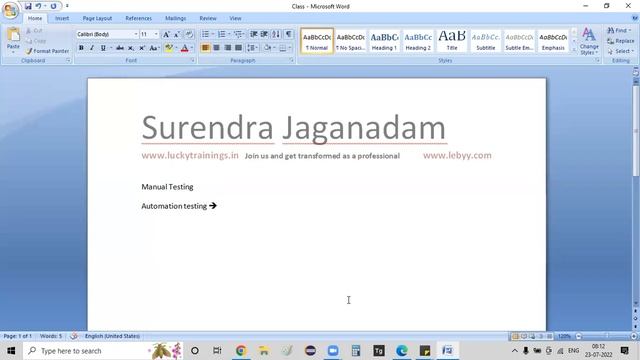The width and height of the screenshot is (640, 360).
Task: Switch to the View tab
Action: click(x=235, y=18)
